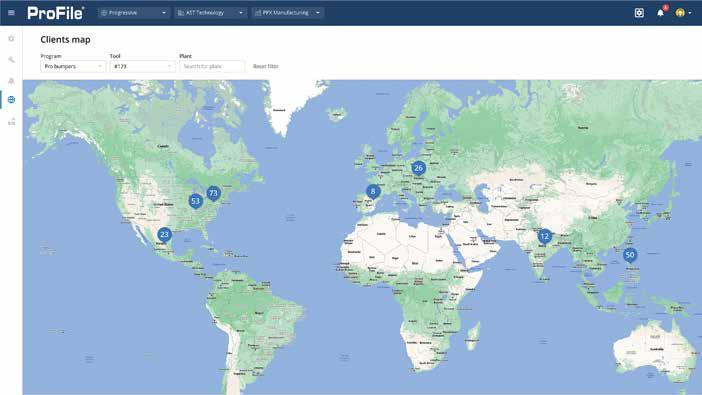
Task: Open the Tool dropdown showing #123
Action: tap(142, 66)
